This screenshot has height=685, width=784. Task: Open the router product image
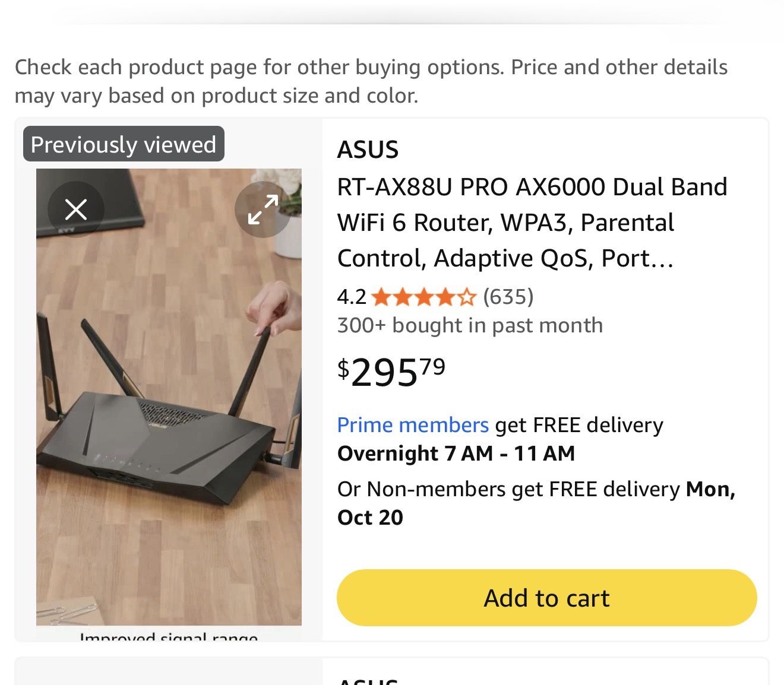pyautogui.click(x=169, y=404)
